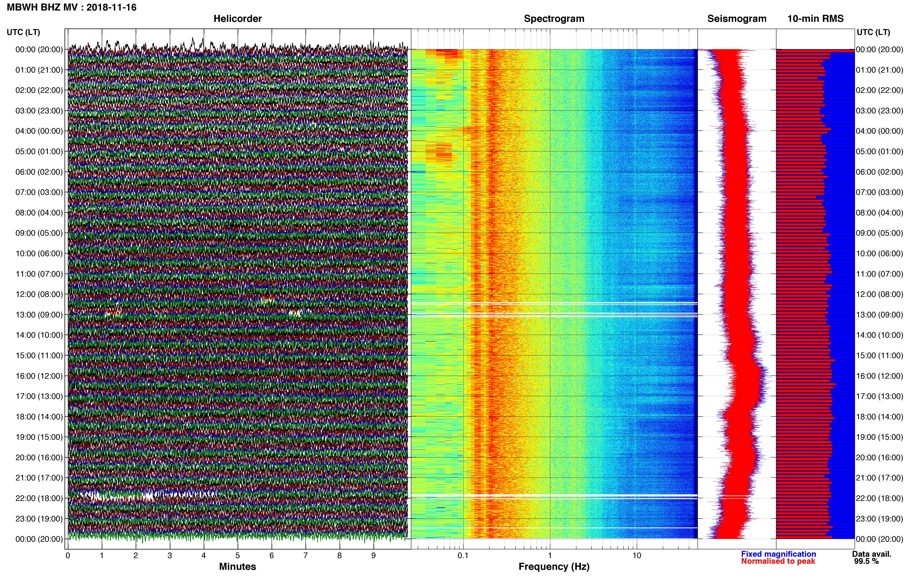Click the "Frequency (Hz)" axis label

coord(554,566)
